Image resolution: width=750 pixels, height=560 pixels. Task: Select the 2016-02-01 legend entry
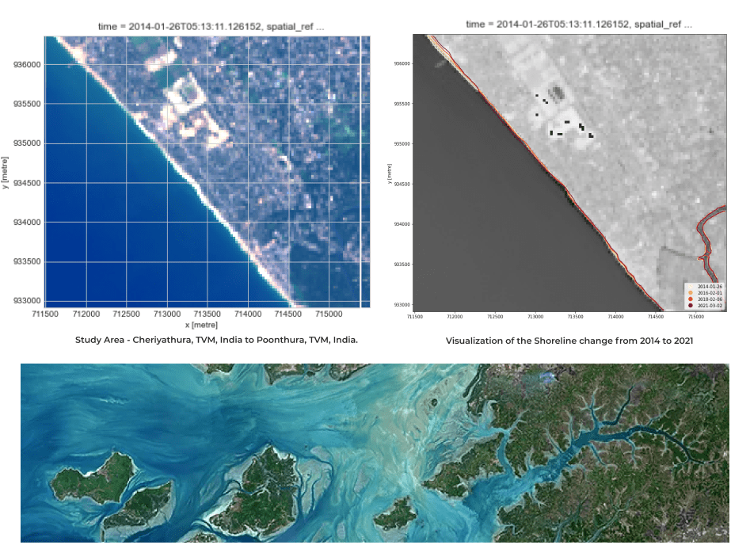pos(691,292)
